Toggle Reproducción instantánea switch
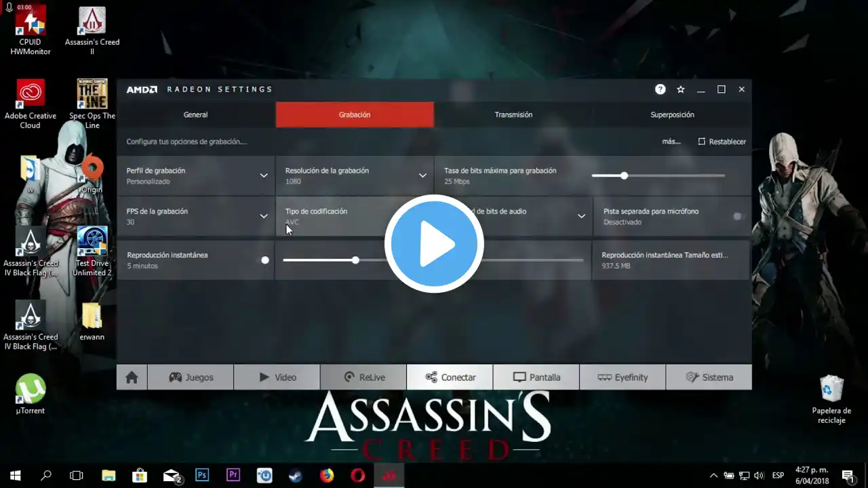The width and height of the screenshot is (868, 488). point(264,260)
